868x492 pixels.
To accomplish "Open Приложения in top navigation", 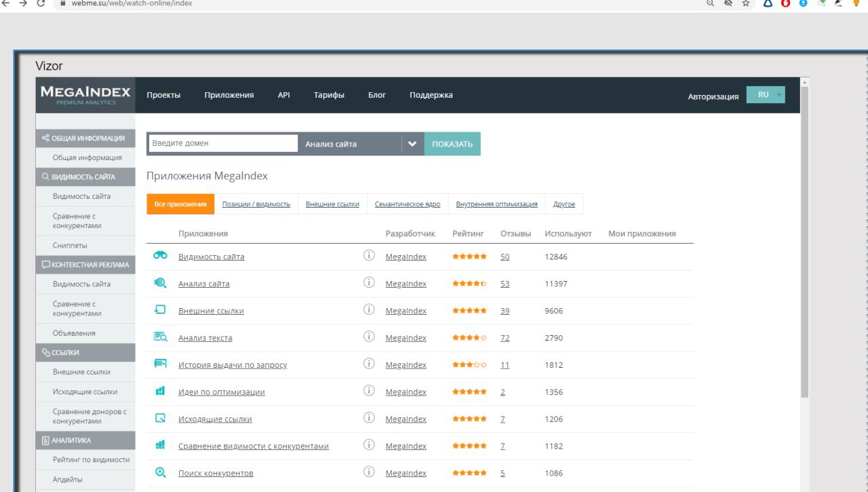I will pos(229,95).
